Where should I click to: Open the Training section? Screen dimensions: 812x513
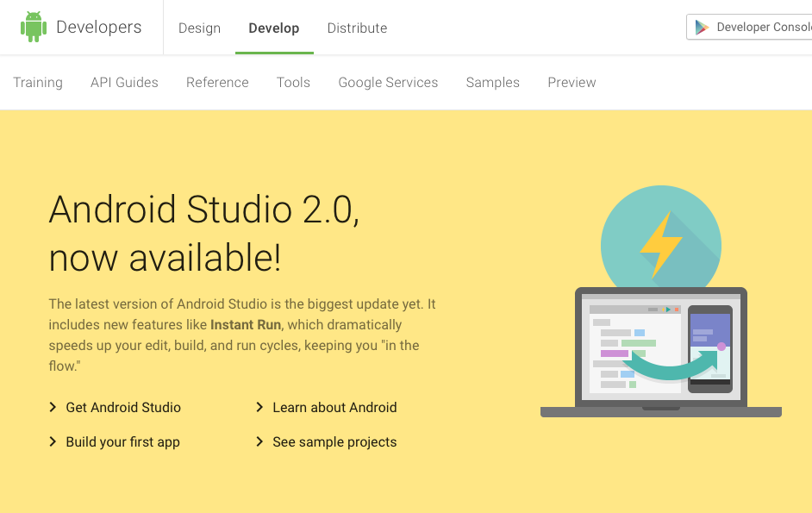[x=38, y=83]
